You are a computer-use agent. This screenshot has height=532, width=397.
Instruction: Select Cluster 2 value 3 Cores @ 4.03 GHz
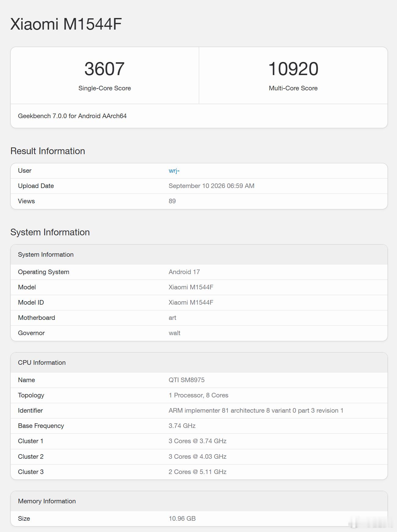(198, 457)
